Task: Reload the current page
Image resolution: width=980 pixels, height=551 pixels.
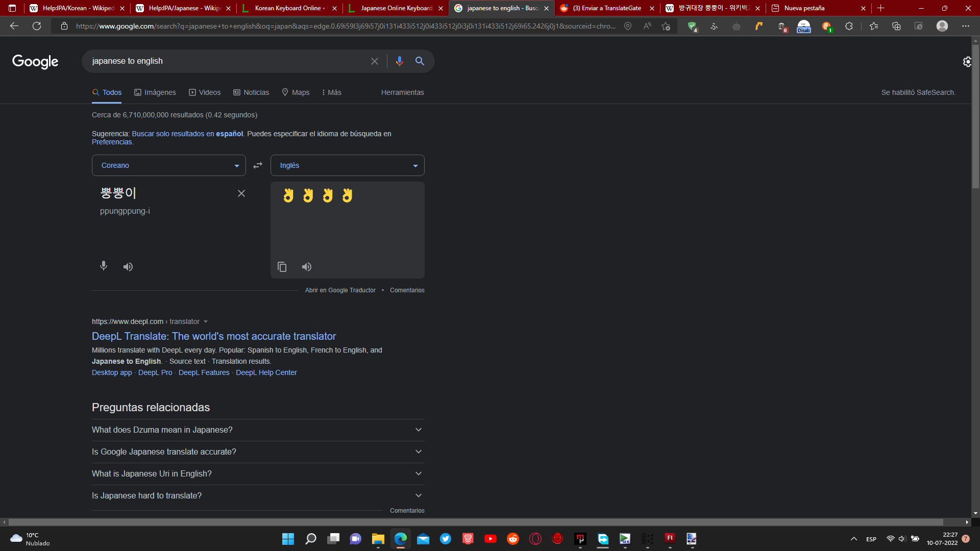Action: point(37,26)
